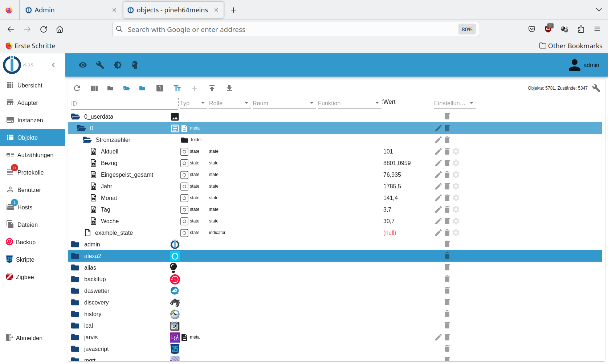Expand all folders icon
The height and width of the screenshot is (364, 608).
click(126, 88)
